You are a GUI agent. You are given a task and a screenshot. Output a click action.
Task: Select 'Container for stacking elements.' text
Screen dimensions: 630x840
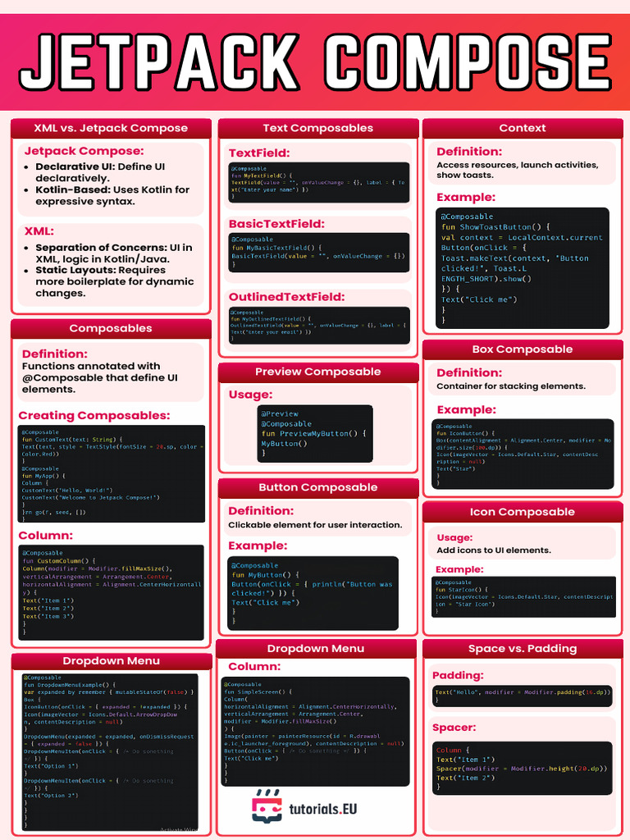(511, 386)
